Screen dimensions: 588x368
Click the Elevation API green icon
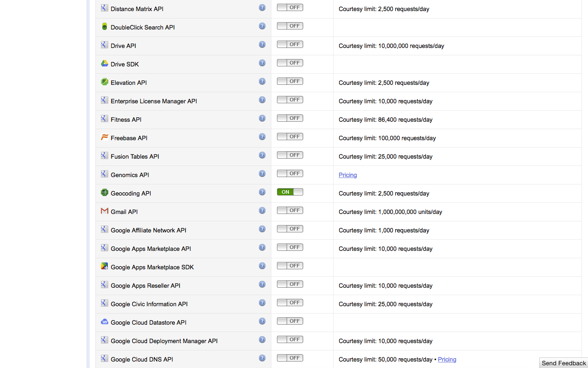click(105, 82)
